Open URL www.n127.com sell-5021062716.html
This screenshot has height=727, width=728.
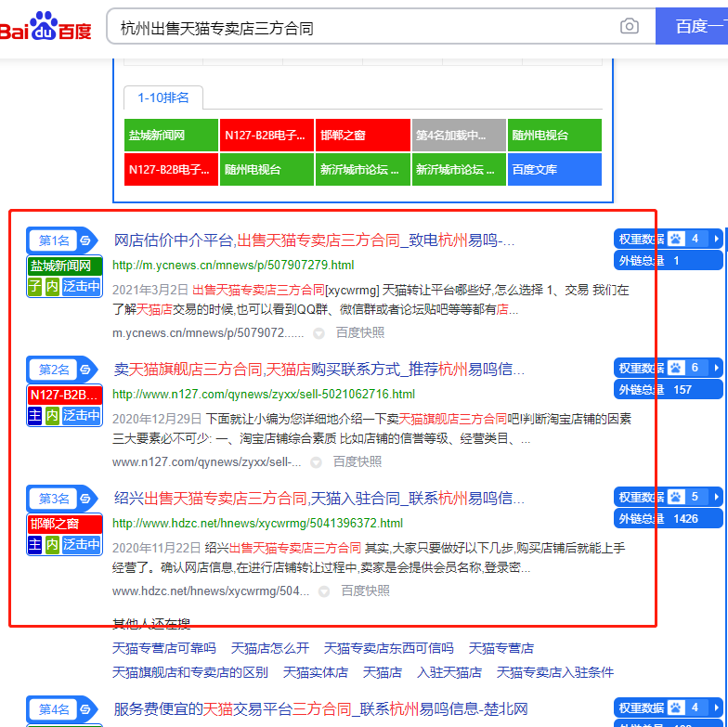click(264, 394)
